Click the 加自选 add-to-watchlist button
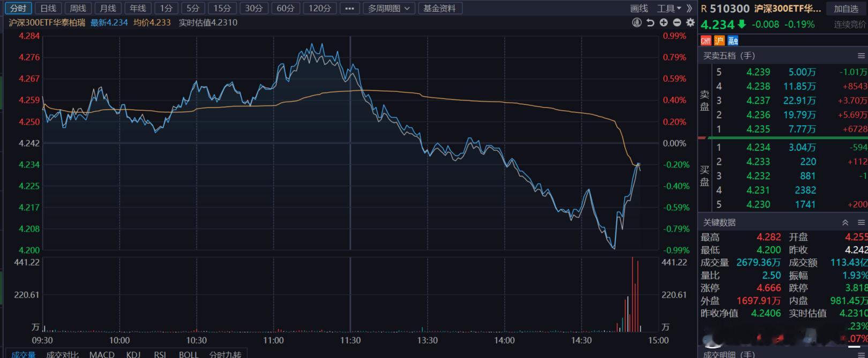This screenshot has height=358, width=868. tap(847, 9)
